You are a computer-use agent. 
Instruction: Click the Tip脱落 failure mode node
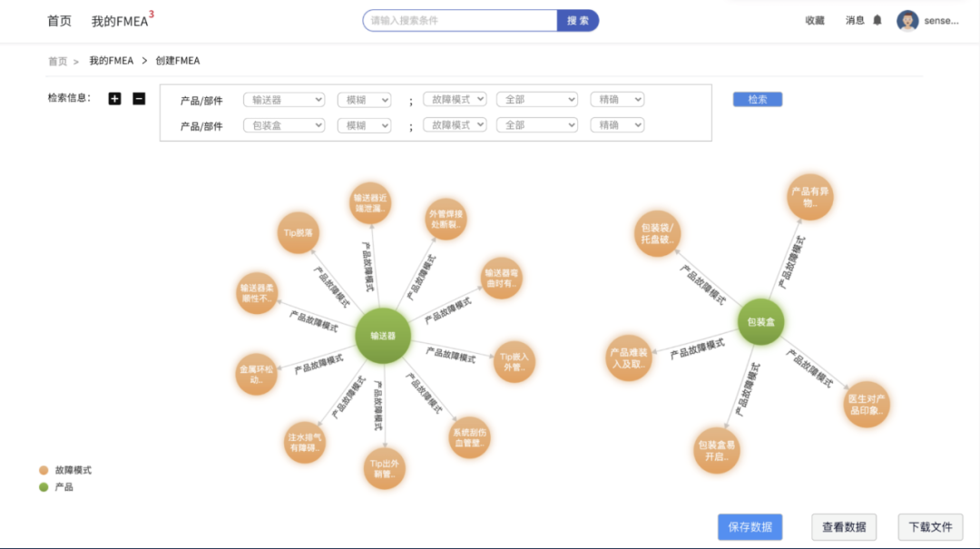click(x=299, y=232)
